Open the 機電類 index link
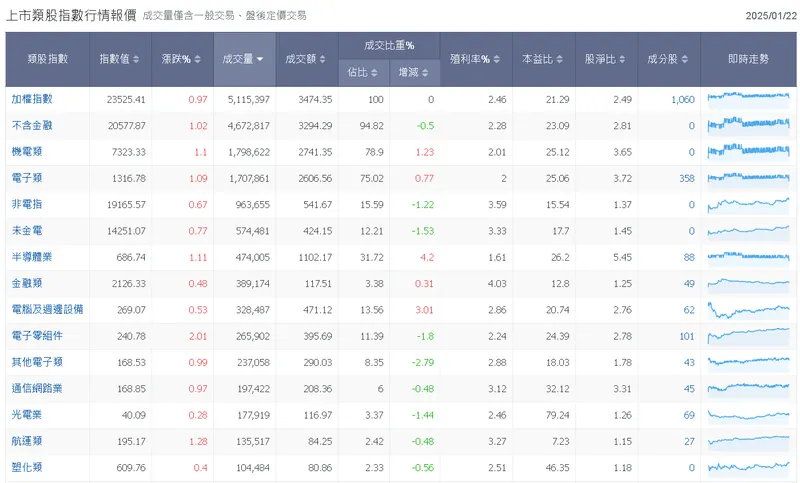800x483 pixels. pyautogui.click(x=27, y=151)
